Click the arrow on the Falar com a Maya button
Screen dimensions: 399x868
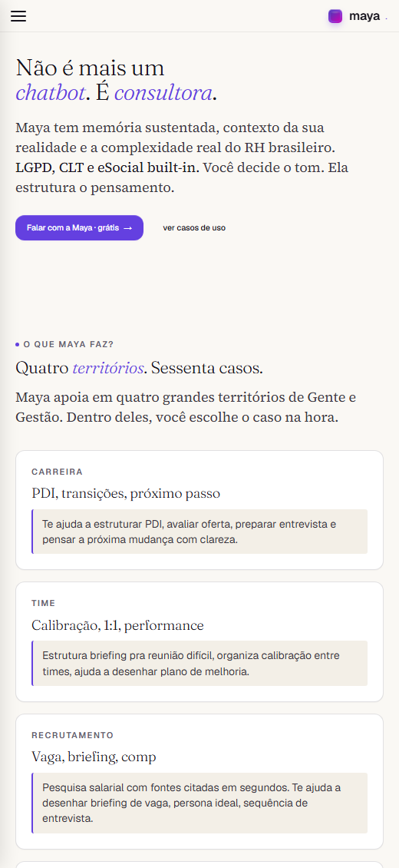click(127, 228)
